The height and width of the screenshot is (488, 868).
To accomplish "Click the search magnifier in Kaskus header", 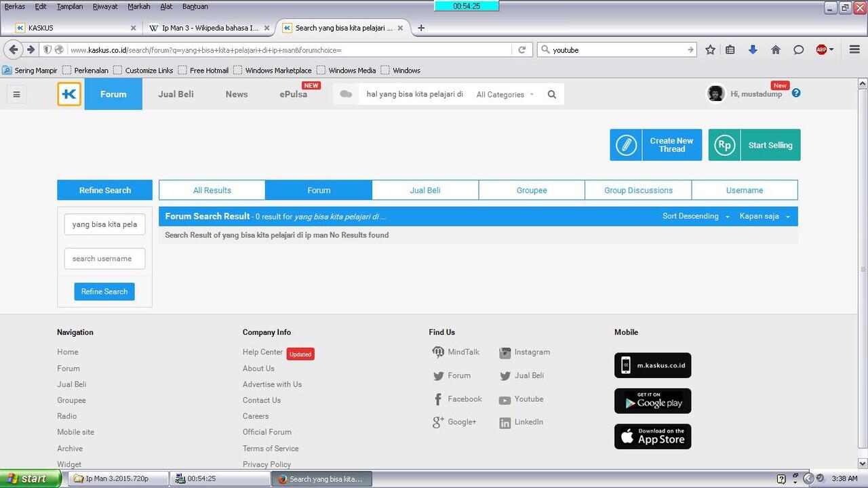I will (x=552, y=95).
